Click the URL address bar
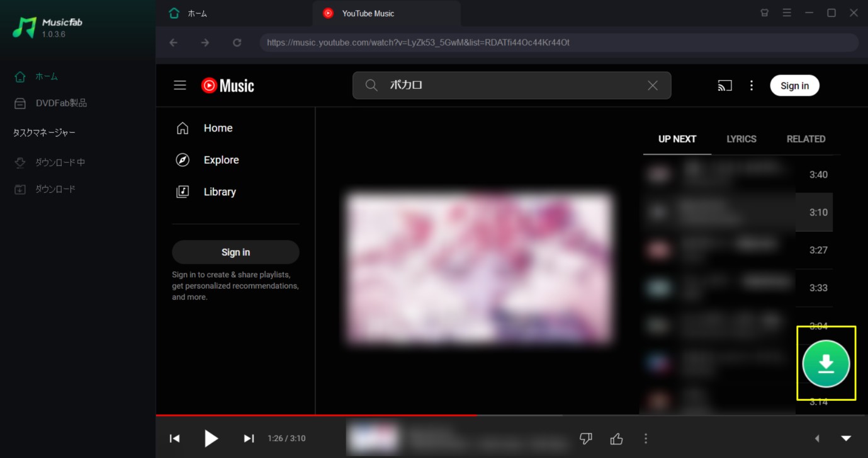The height and width of the screenshot is (458, 868). pyautogui.click(x=559, y=42)
